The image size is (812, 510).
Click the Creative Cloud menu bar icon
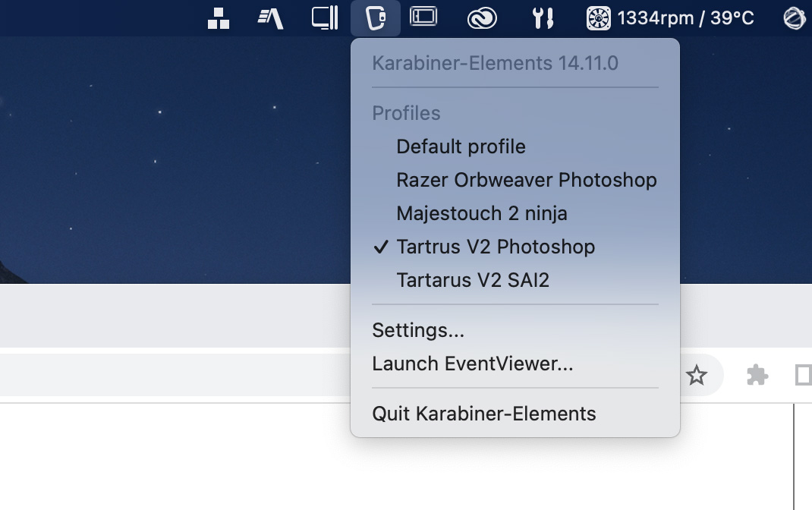click(x=482, y=19)
